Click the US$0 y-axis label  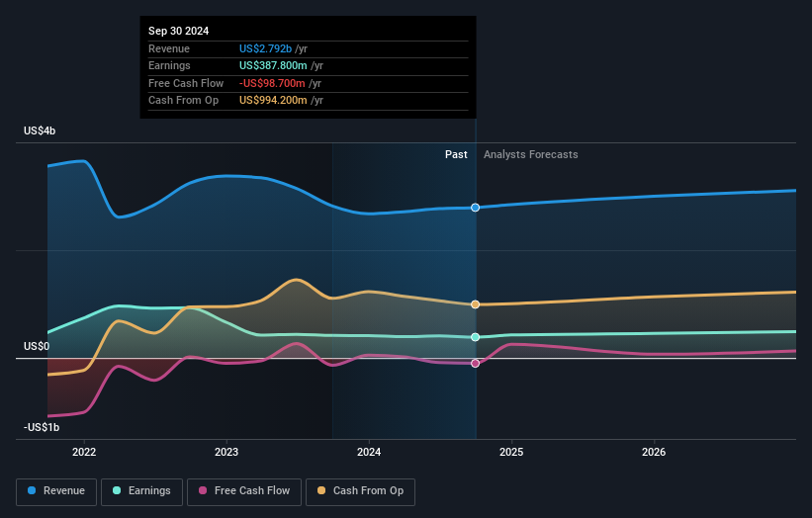(x=37, y=346)
